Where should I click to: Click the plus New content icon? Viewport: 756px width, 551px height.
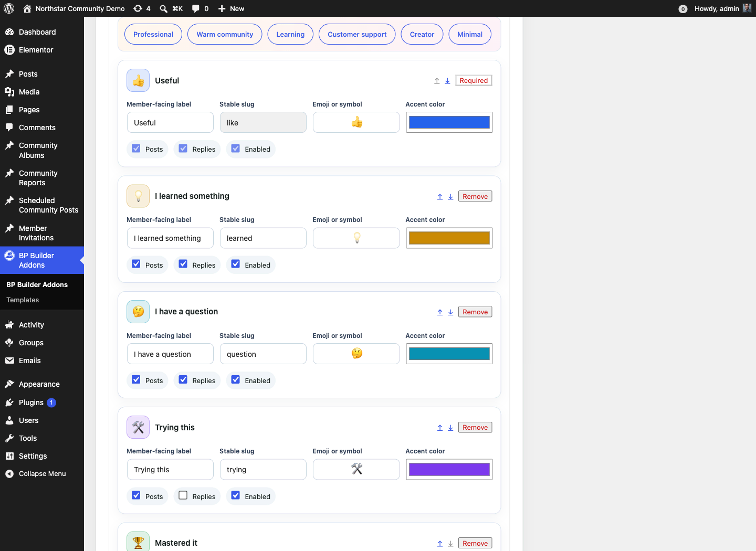[x=222, y=8]
